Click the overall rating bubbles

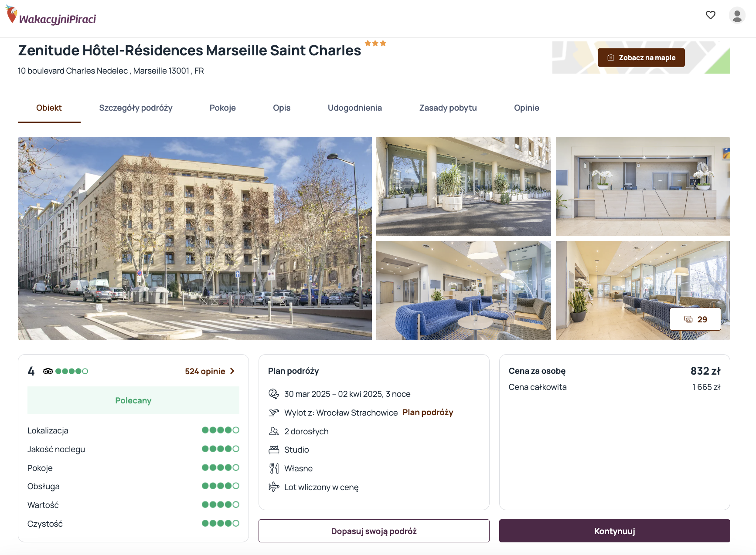pyautogui.click(x=72, y=371)
